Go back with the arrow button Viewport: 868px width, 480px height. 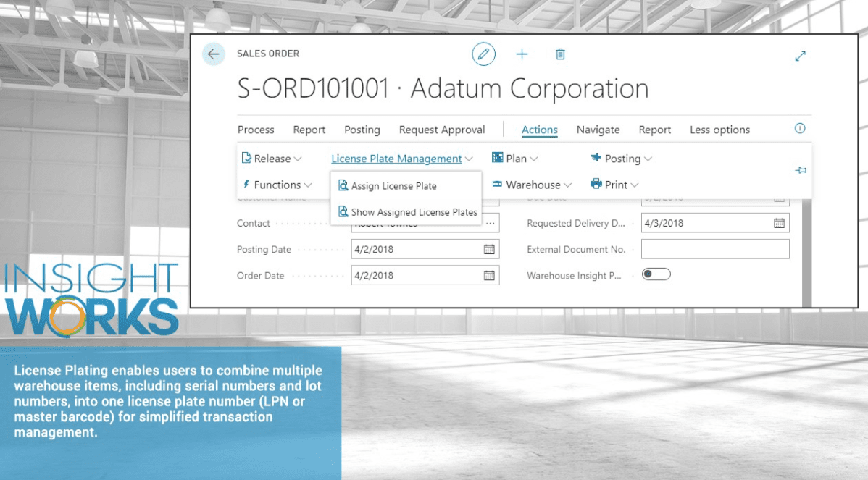click(x=213, y=54)
